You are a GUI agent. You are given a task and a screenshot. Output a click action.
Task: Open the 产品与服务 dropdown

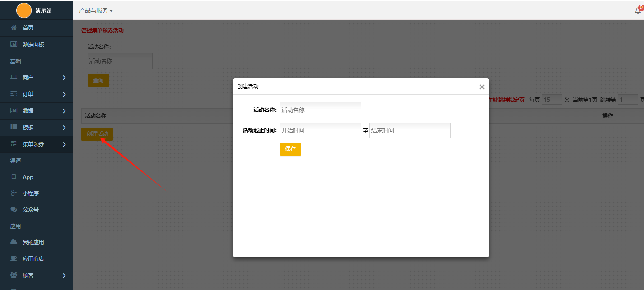[x=96, y=10]
